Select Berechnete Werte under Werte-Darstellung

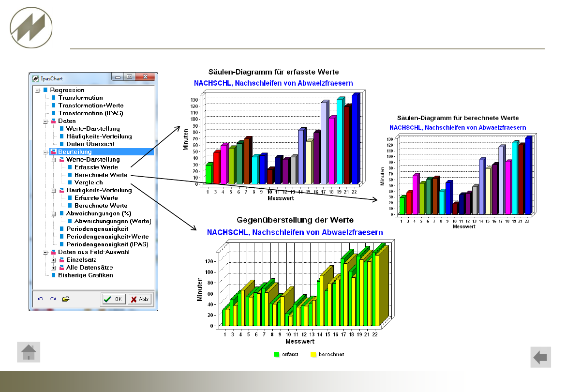pos(101,175)
